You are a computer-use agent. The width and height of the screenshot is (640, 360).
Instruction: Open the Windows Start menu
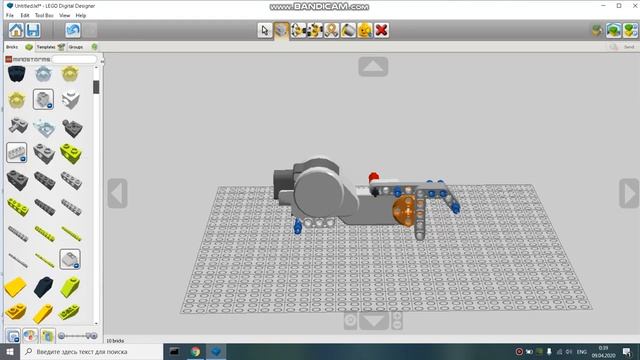[x=10, y=351]
